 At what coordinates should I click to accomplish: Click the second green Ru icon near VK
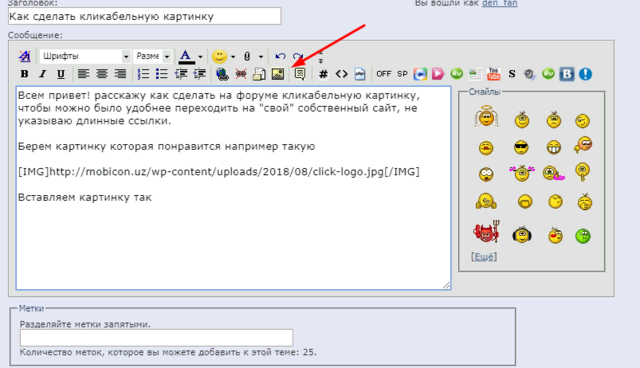point(548,74)
